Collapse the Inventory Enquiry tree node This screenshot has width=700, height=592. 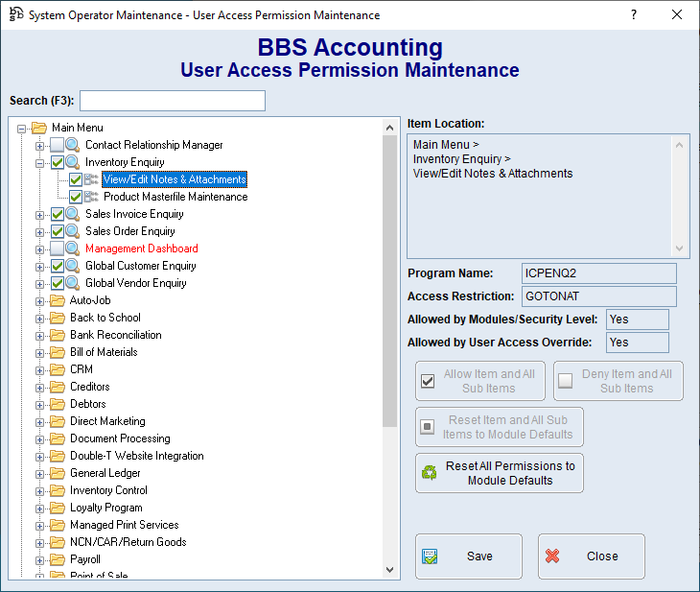point(39,162)
